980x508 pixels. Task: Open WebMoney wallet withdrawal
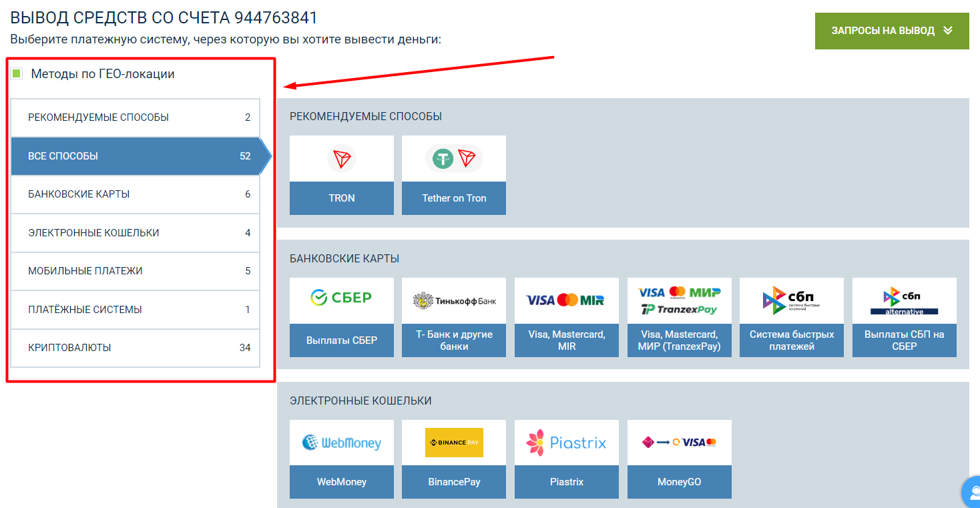tap(342, 443)
